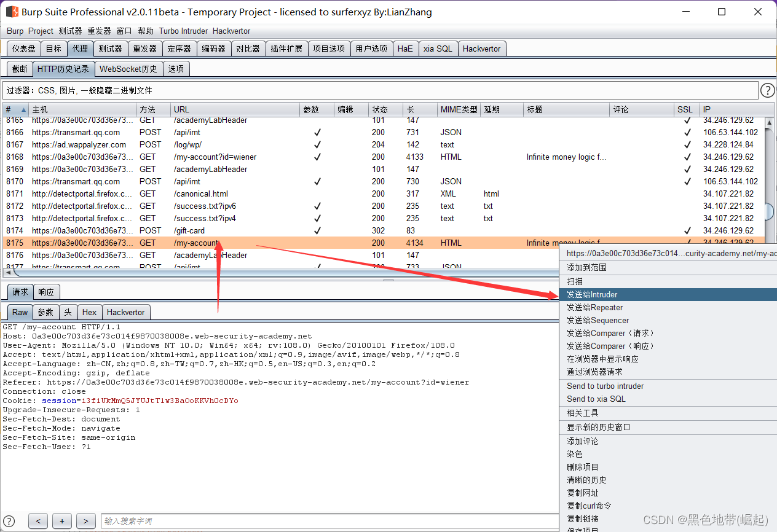Choose Send to xia SQL
777x532 pixels.
point(668,399)
